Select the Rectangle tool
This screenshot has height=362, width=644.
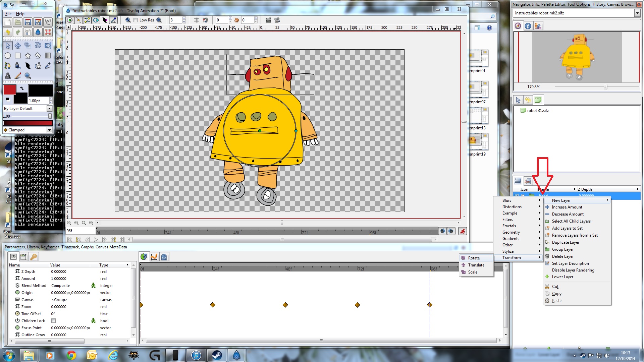point(18,56)
